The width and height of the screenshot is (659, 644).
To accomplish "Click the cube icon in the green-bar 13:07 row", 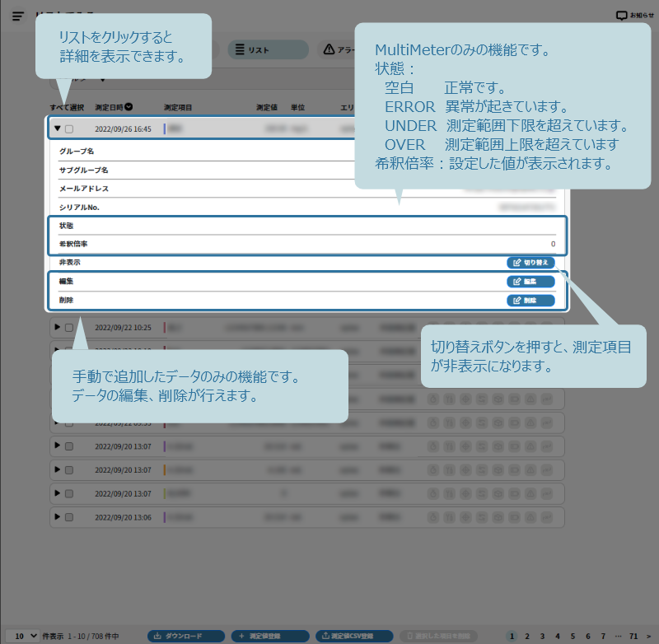I will [x=498, y=493].
